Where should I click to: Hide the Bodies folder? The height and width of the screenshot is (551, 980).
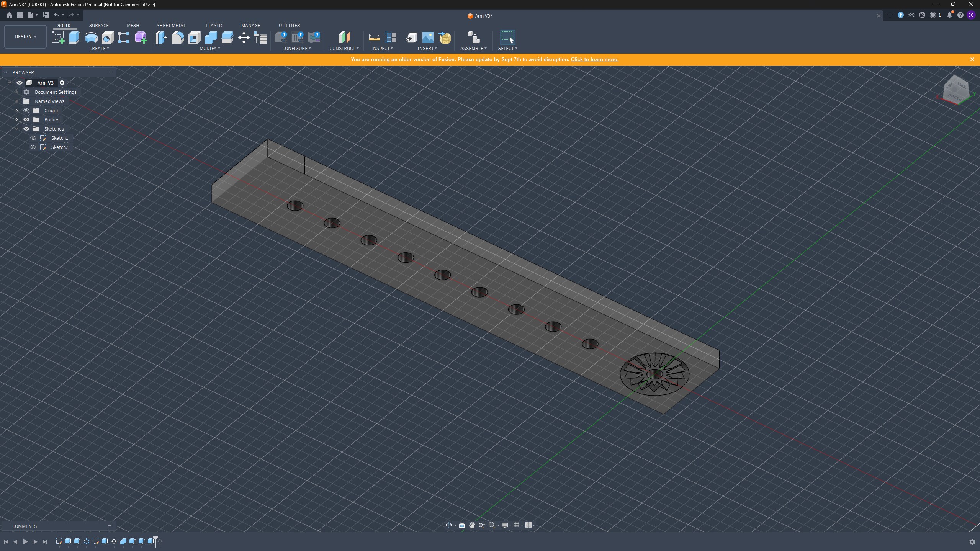click(x=26, y=119)
